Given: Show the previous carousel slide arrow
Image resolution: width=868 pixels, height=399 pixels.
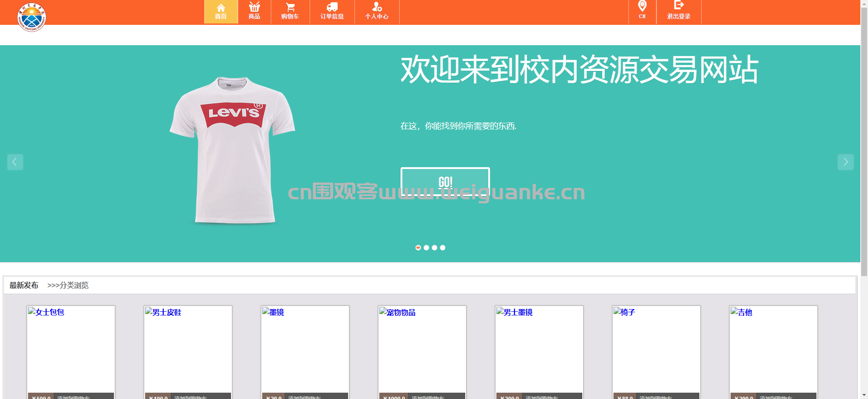Looking at the screenshot, I should pos(15,162).
